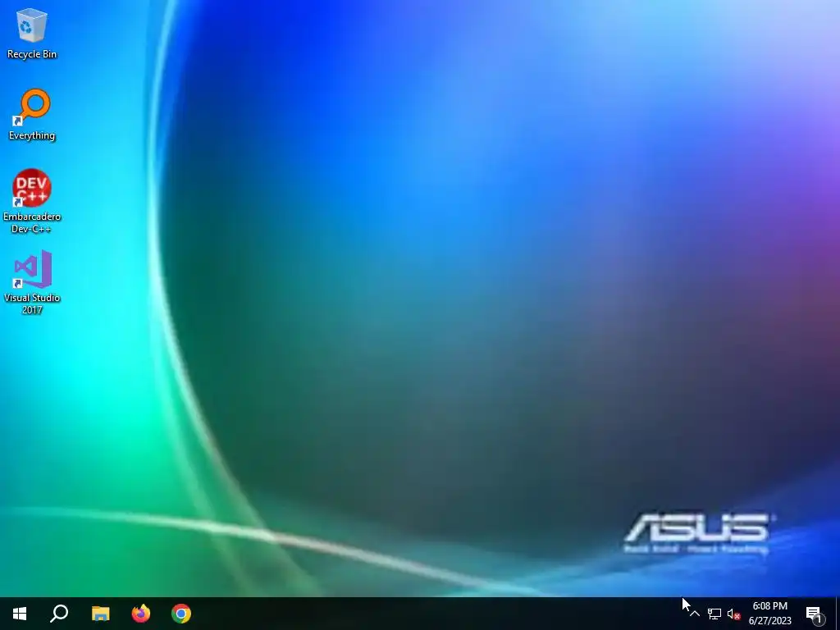Open taskbar search magnifier
This screenshot has width=840, height=630.
[59, 614]
